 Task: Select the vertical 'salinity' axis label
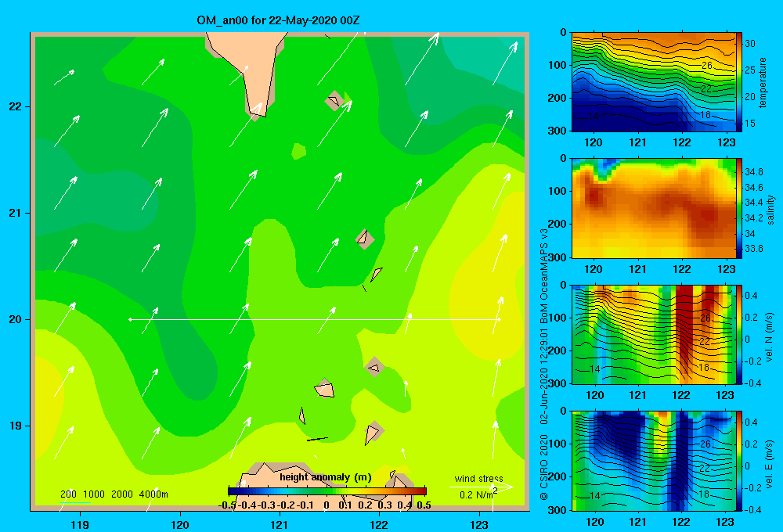770,210
